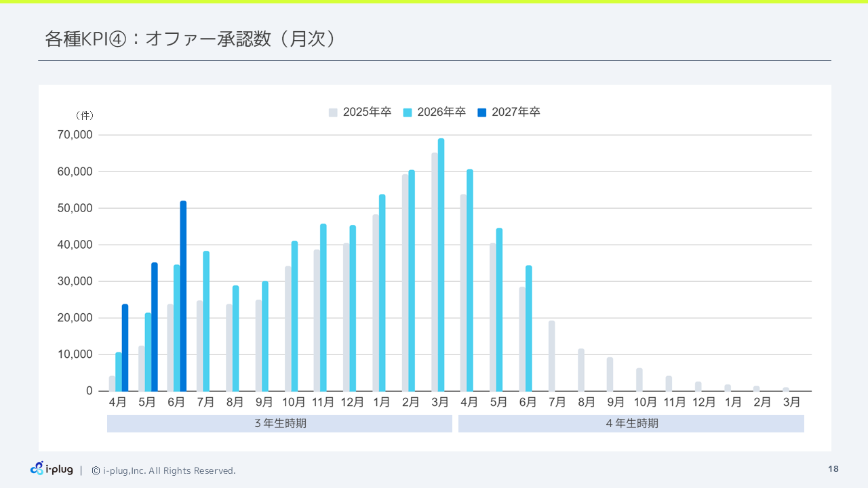The height and width of the screenshot is (488, 868).
Task: Click the green accent bar at screen top
Action: [434, 2]
